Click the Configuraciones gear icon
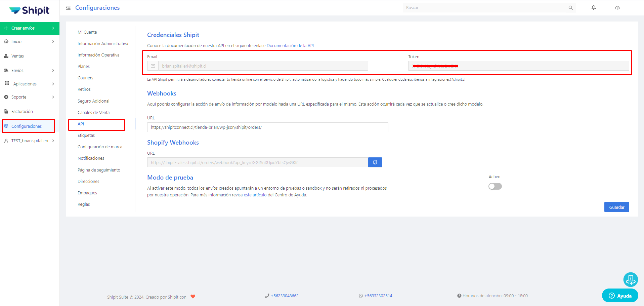The height and width of the screenshot is (306, 644). tap(6, 126)
